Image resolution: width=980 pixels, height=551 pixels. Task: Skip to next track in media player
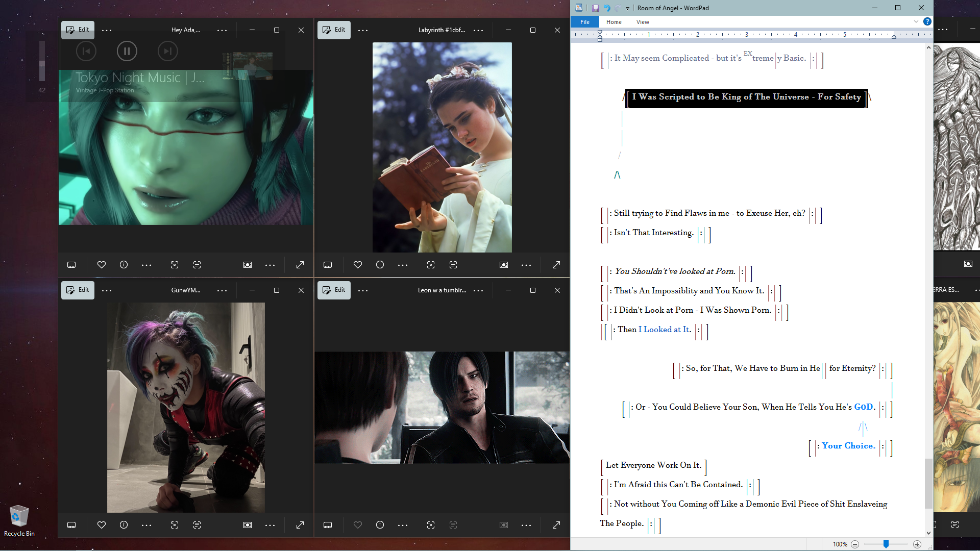click(x=167, y=51)
